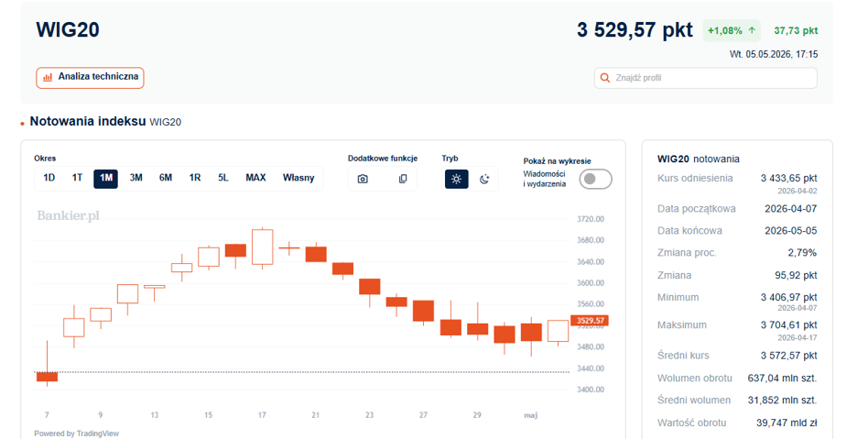Click the Data początkowa value 2026-04-07
Screen dimensions: 868x439
pyautogui.click(x=790, y=209)
